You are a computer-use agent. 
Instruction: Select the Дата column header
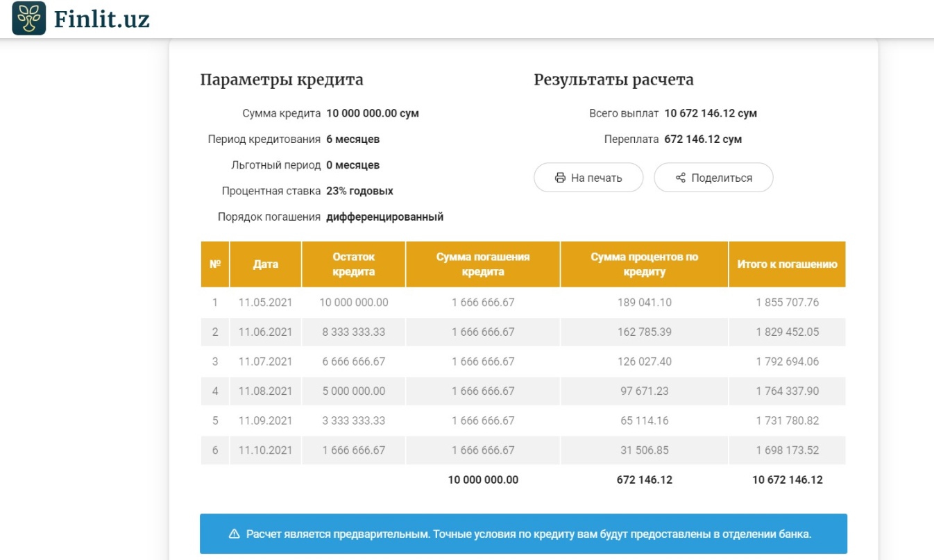tap(266, 264)
